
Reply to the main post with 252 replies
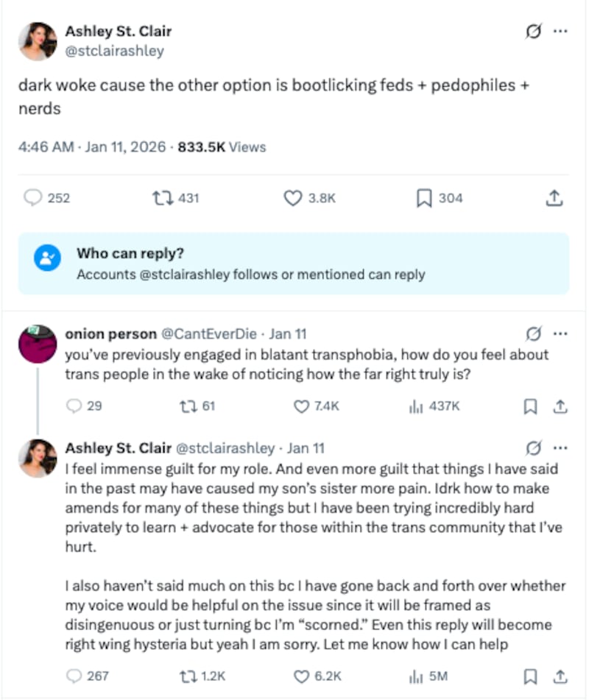[x=33, y=198]
